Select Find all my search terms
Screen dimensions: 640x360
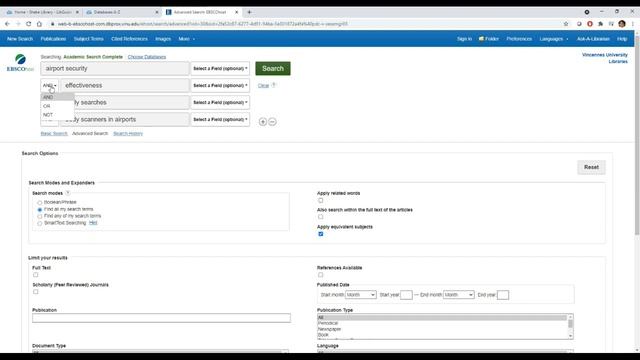(40, 209)
